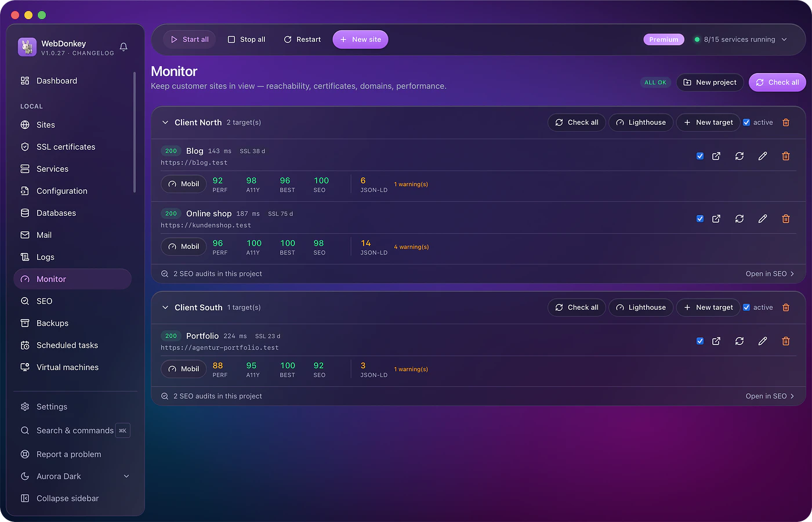This screenshot has height=522, width=812.
Task: Open SSL certificates section
Action: click(x=72, y=147)
